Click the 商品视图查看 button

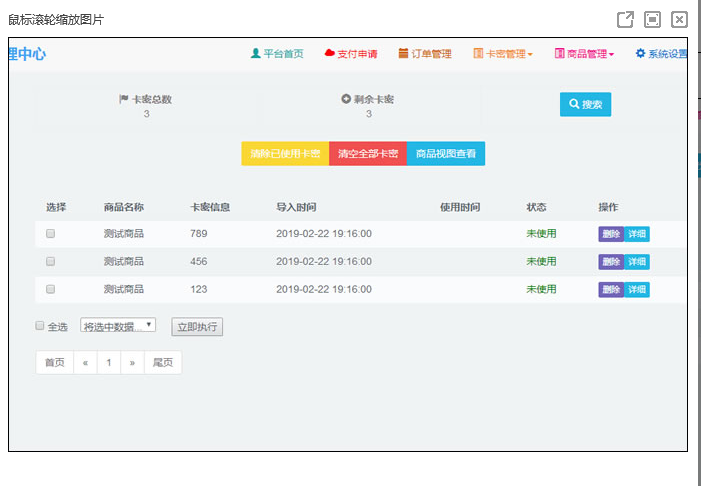[x=446, y=153]
